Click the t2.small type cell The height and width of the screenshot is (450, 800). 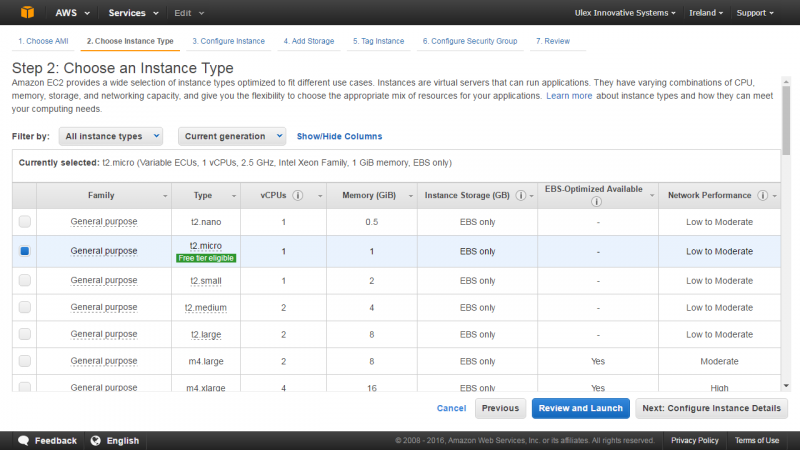pyautogui.click(x=206, y=281)
